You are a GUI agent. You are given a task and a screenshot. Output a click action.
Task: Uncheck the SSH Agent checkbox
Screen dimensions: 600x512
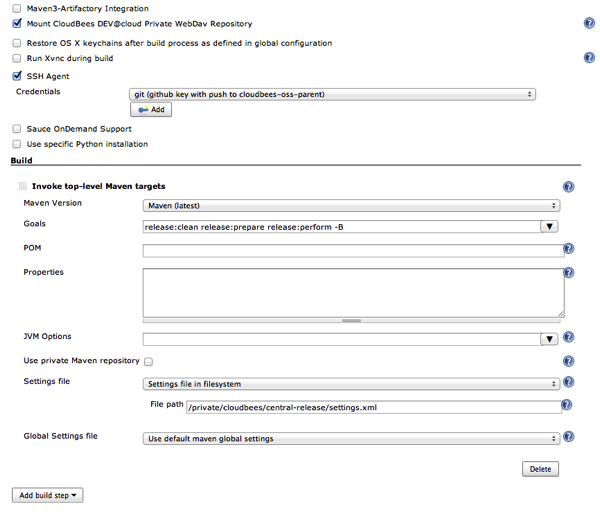point(16,76)
